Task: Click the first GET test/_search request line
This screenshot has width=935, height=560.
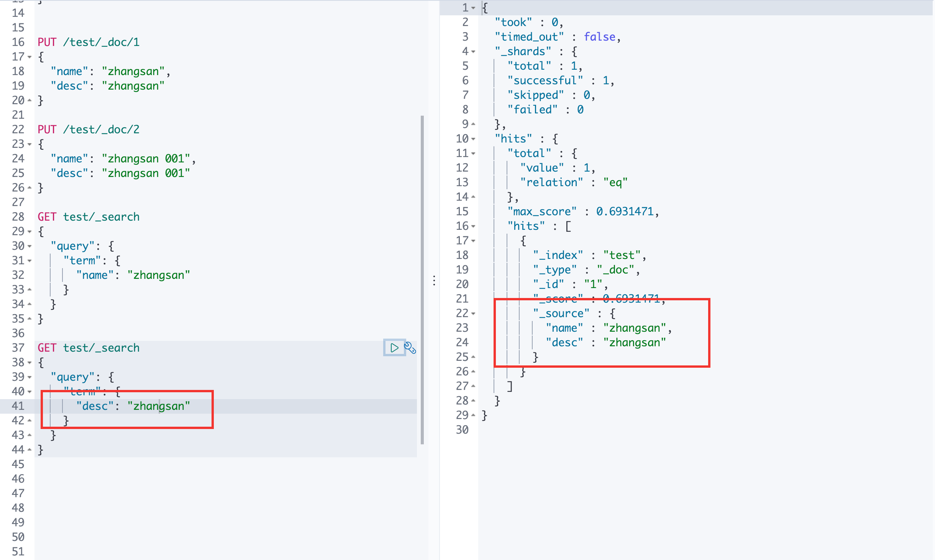Action: coord(89,217)
